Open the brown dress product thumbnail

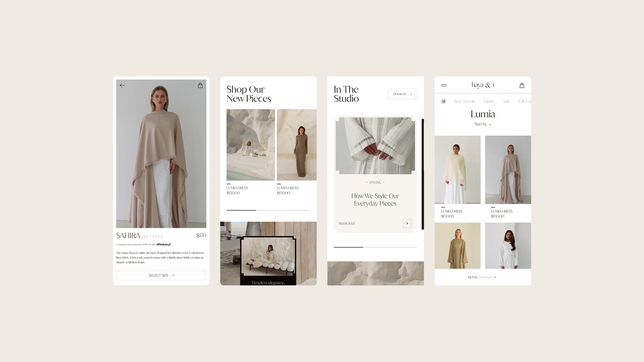click(297, 145)
